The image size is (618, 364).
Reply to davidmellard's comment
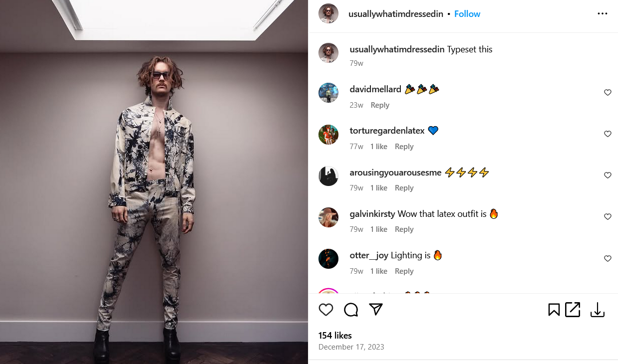[380, 105]
